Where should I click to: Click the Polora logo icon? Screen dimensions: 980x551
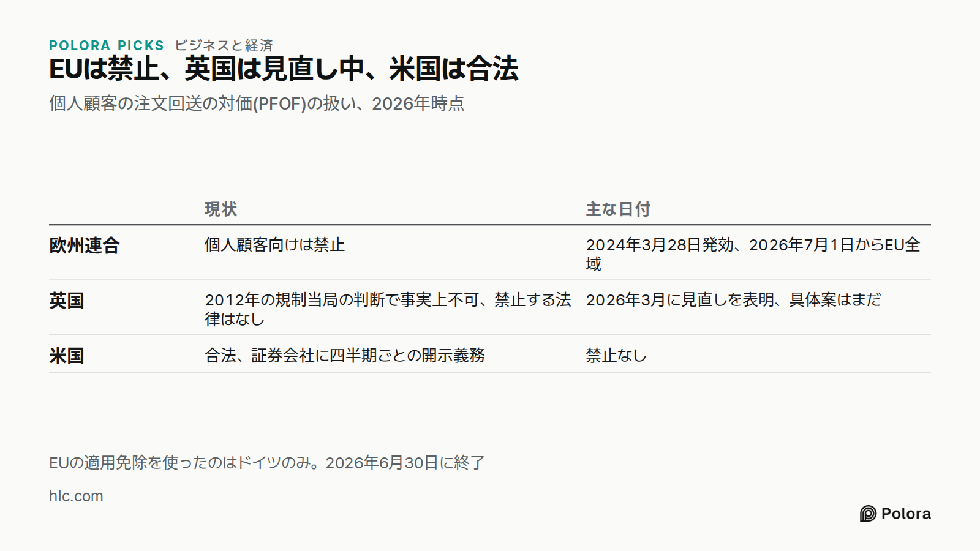(x=868, y=514)
